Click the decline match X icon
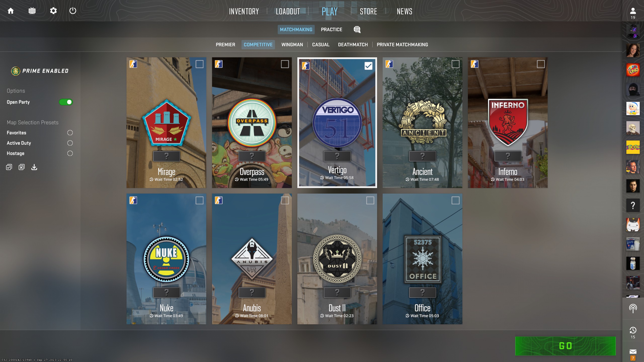644x362 pixels. point(21,167)
